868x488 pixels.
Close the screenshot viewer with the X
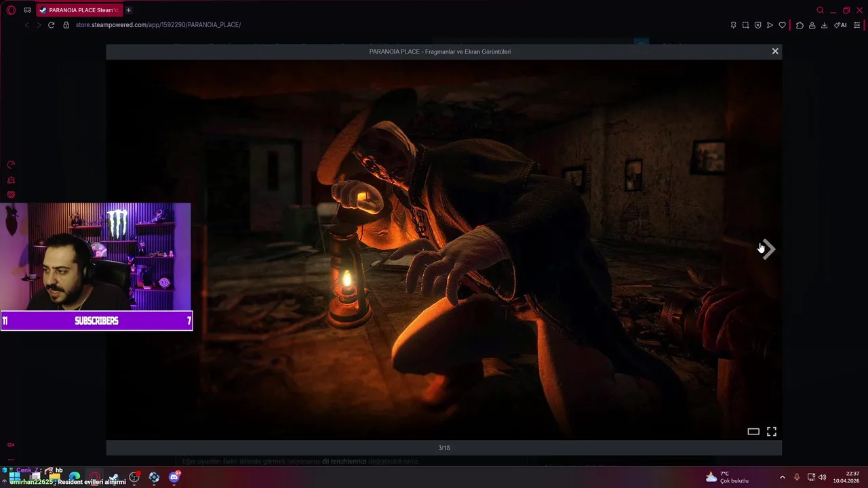click(x=775, y=52)
